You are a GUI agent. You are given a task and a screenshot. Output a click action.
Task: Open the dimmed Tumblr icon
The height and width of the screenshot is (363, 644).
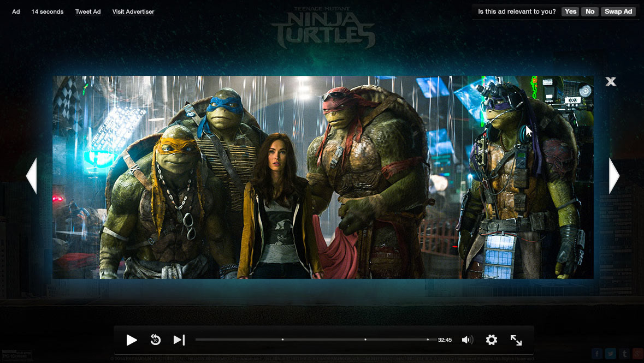[x=624, y=354]
